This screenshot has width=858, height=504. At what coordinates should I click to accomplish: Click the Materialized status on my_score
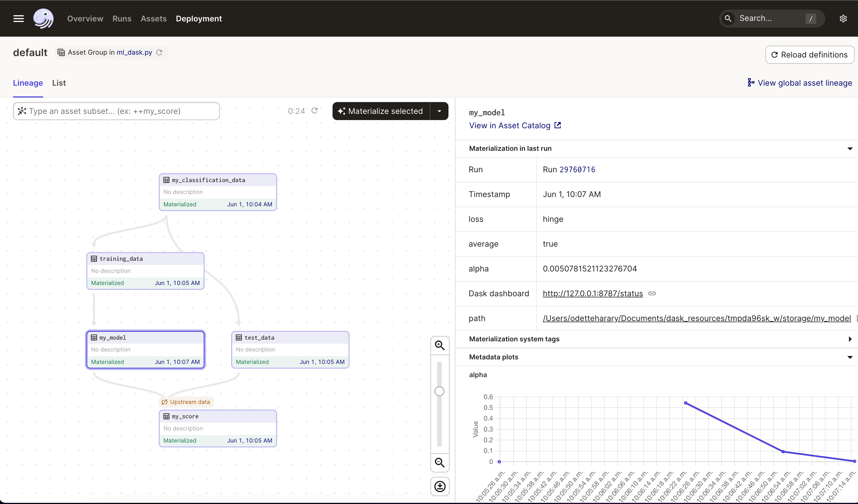tap(180, 440)
